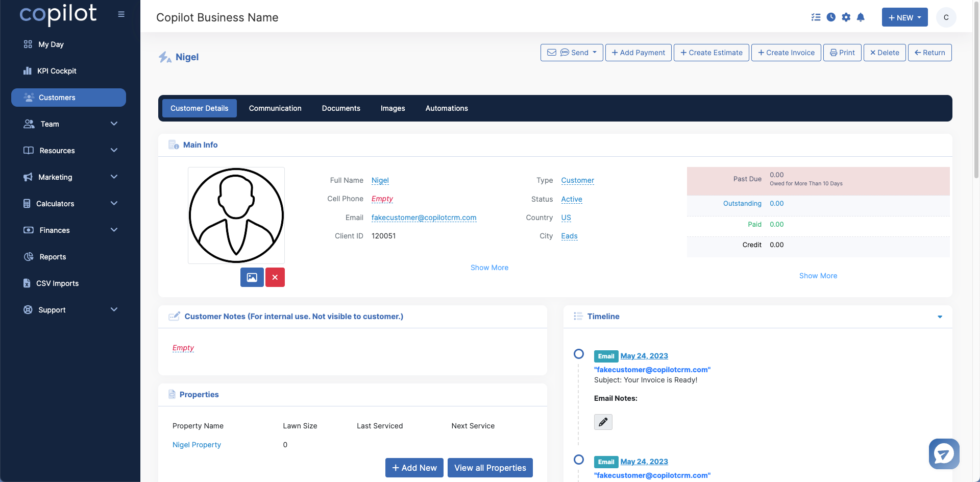Remove customer photo with red X button

[275, 277]
